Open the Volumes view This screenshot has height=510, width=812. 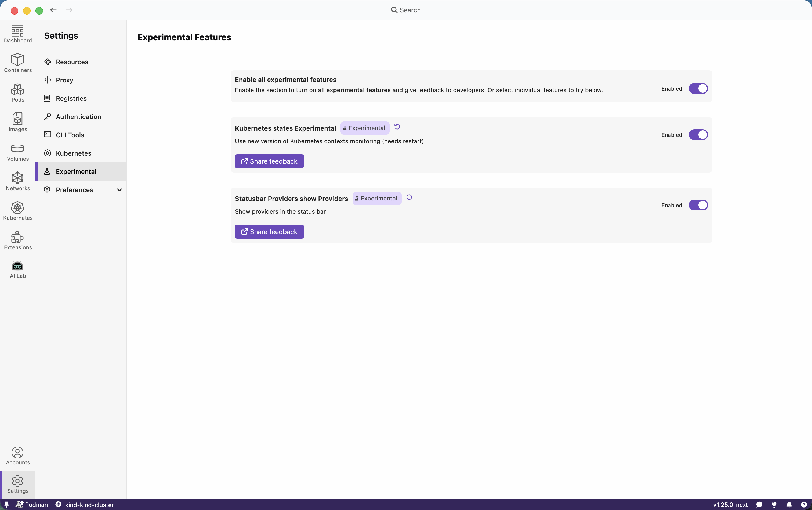click(x=17, y=152)
